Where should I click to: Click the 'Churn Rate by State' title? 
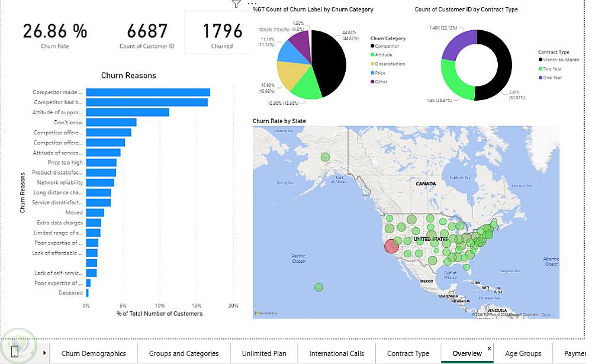(x=279, y=121)
